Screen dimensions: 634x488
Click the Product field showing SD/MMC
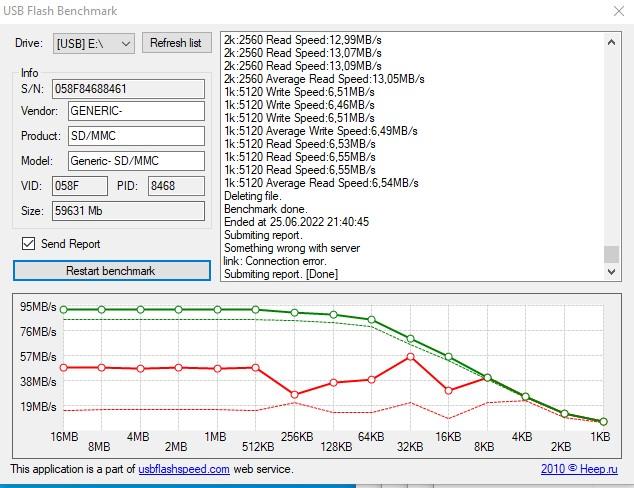(136, 136)
